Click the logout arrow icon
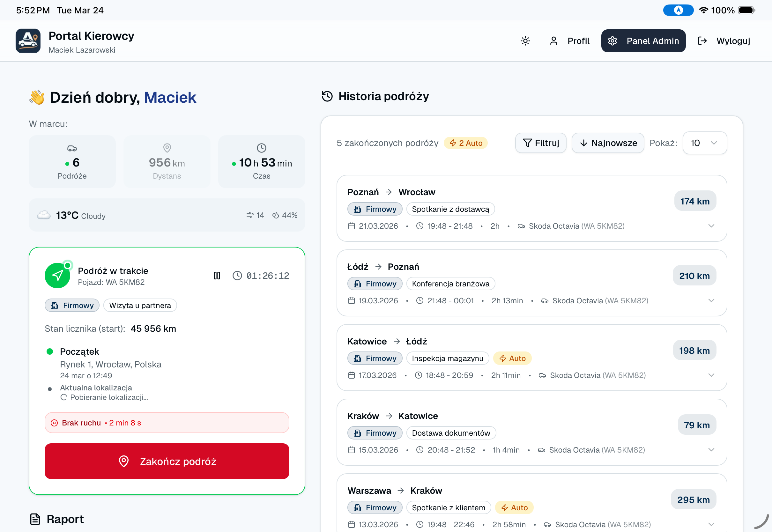Image resolution: width=772 pixels, height=532 pixels. (702, 41)
